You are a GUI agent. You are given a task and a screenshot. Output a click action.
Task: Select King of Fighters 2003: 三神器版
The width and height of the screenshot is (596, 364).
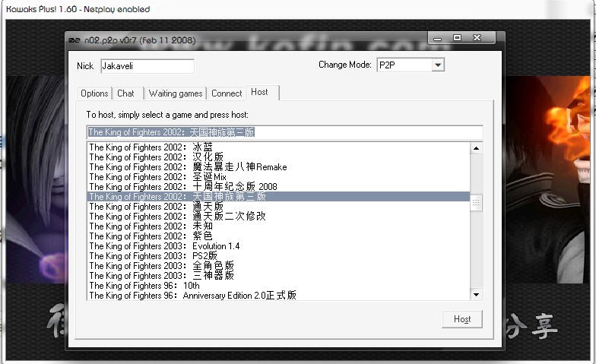point(278,275)
